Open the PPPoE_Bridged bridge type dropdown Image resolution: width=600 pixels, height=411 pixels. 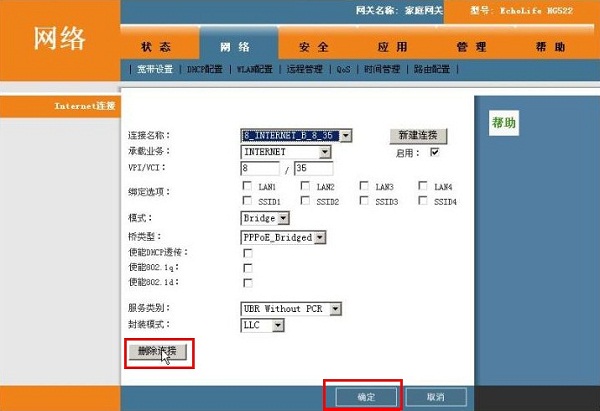click(x=320, y=238)
